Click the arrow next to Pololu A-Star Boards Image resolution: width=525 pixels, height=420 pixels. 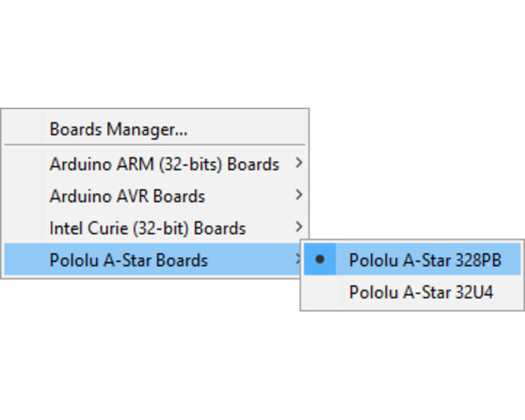coord(297,259)
